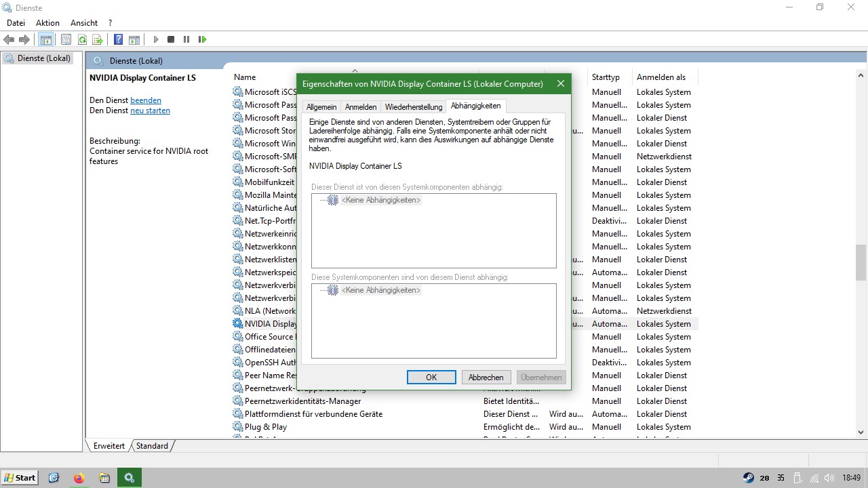This screenshot has width=868, height=488.
Task: Close the NVIDIA properties dialog
Action: [561, 84]
